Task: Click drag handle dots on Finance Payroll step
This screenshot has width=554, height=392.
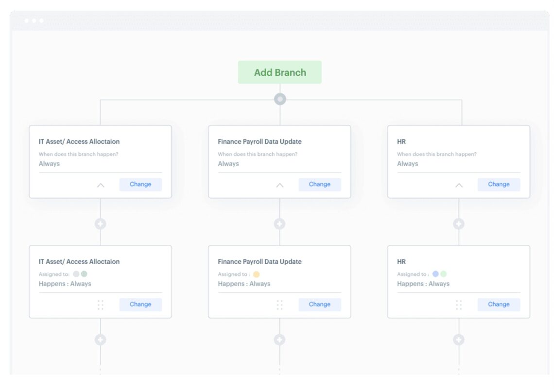Action: [279, 305]
